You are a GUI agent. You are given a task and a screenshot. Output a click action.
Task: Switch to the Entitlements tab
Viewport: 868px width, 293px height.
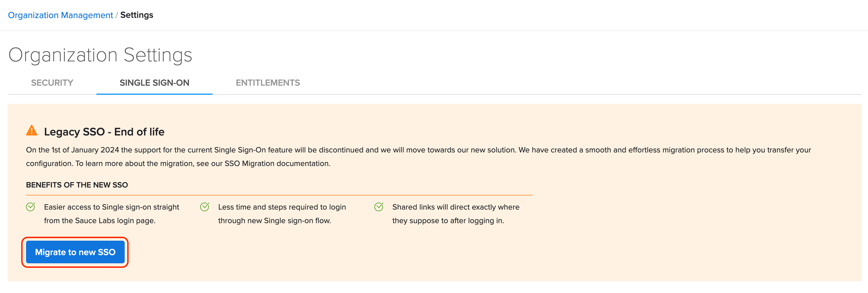point(267,83)
